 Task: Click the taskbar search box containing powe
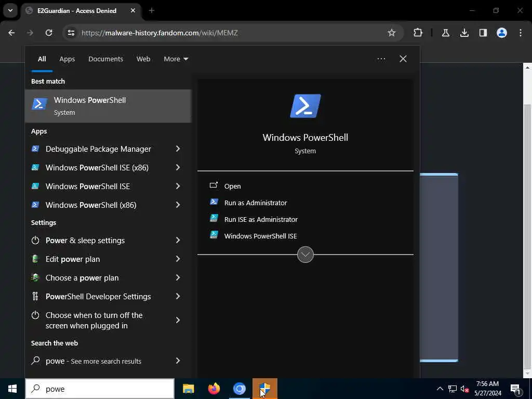[100, 389]
